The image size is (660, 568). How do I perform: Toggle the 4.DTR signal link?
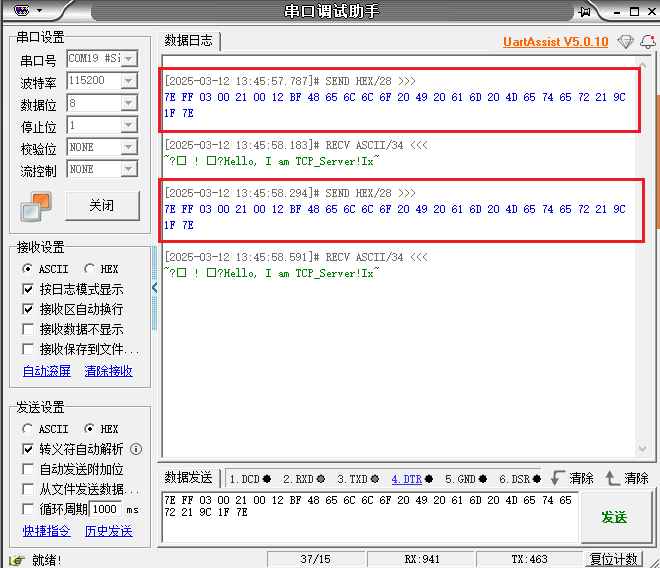[407, 479]
